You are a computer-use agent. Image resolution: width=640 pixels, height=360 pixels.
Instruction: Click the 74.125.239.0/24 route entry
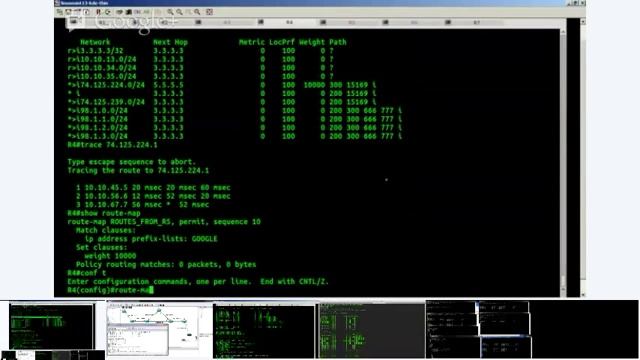[x=222, y=102]
